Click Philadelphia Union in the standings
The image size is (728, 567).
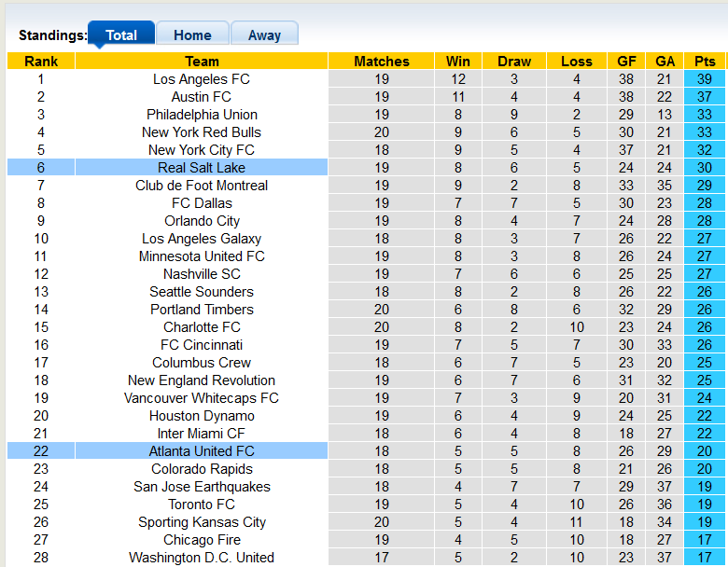(x=202, y=115)
